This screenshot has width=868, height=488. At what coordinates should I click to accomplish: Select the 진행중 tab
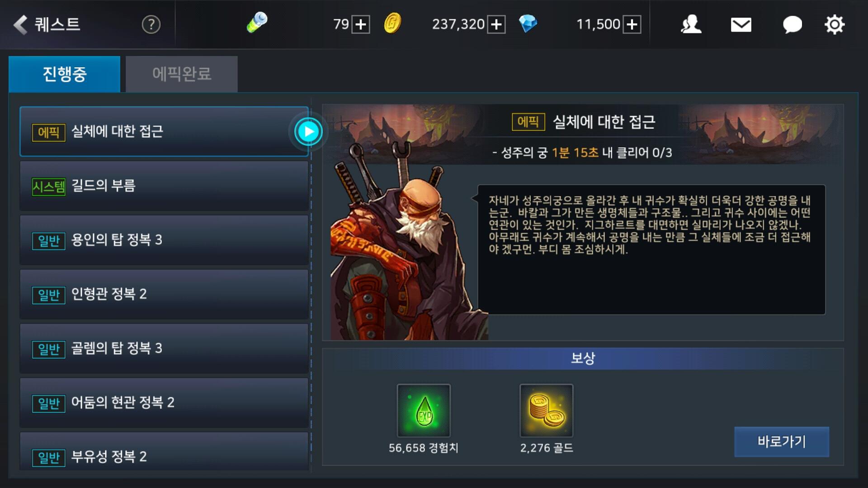click(x=65, y=74)
